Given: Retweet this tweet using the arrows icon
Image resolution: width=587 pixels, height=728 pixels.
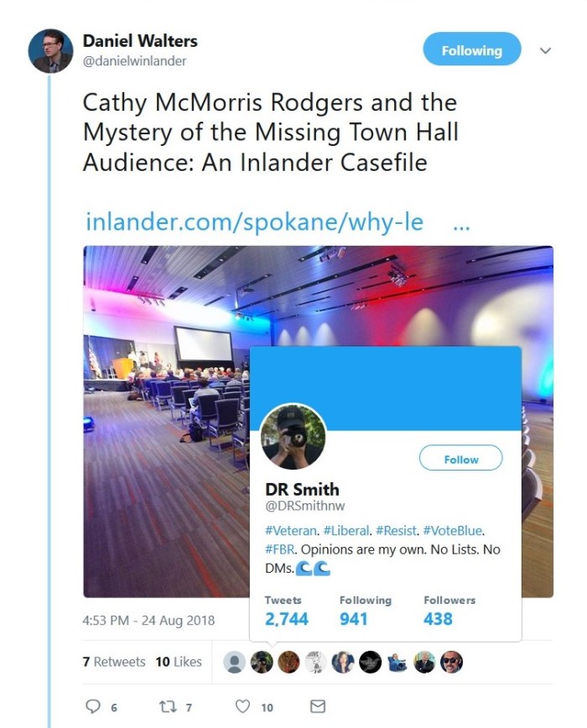Looking at the screenshot, I should (x=166, y=707).
